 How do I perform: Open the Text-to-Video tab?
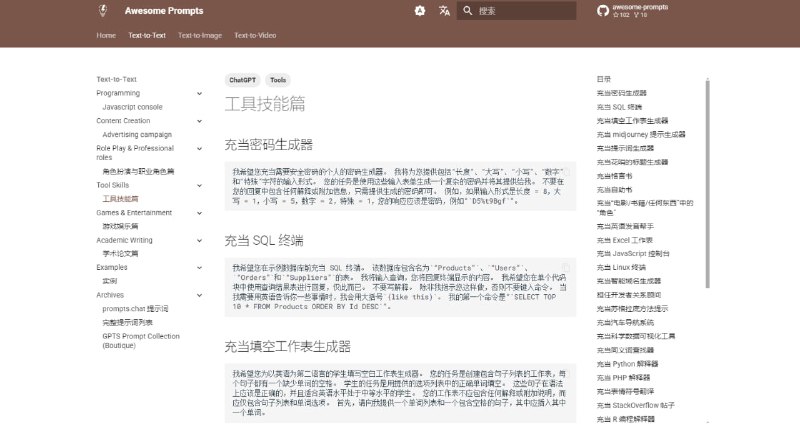point(255,35)
